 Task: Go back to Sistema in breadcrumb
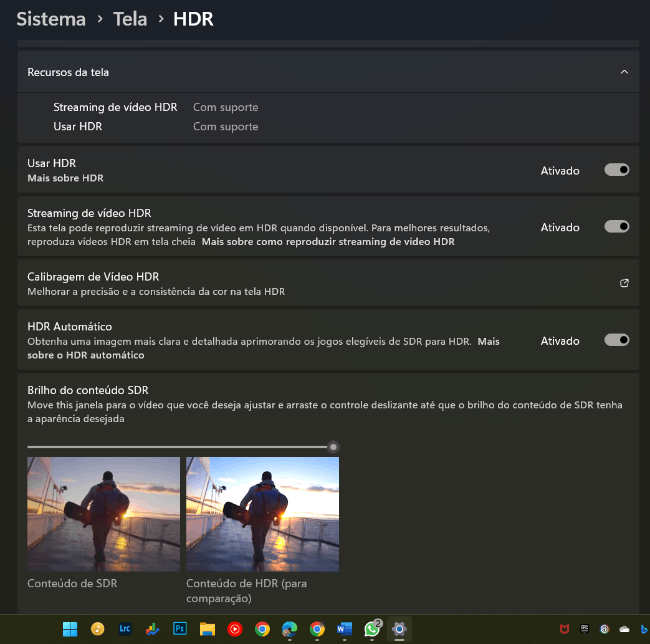coord(51,19)
